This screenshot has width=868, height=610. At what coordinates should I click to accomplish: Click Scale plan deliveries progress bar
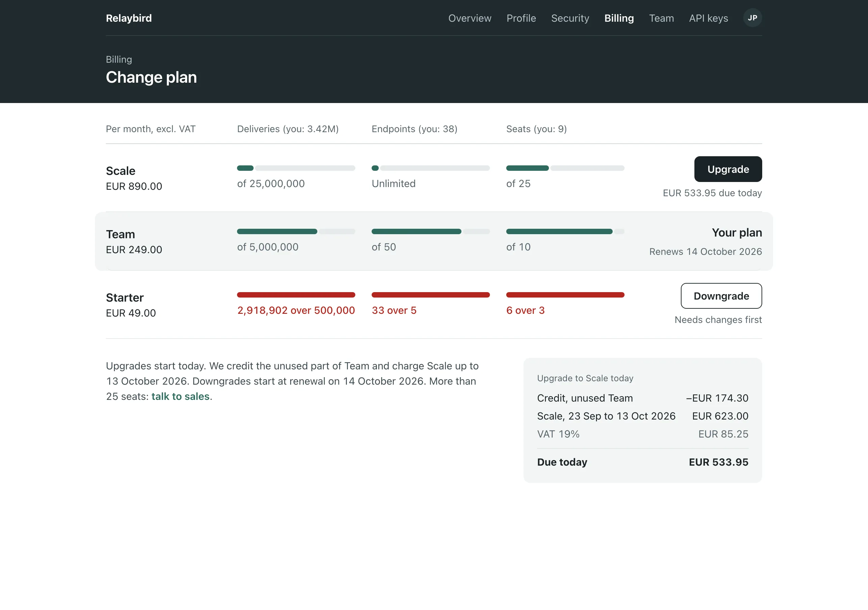[x=296, y=168]
